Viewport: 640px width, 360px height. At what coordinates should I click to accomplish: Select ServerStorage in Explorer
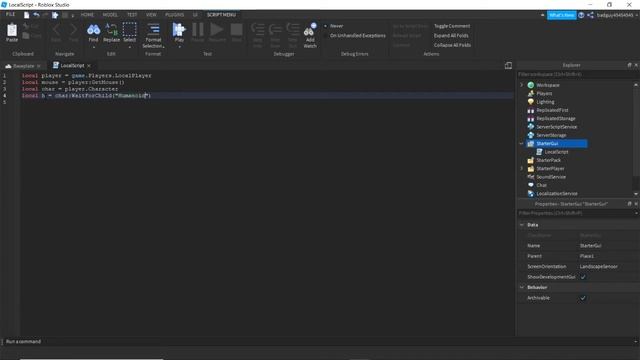click(x=551, y=135)
